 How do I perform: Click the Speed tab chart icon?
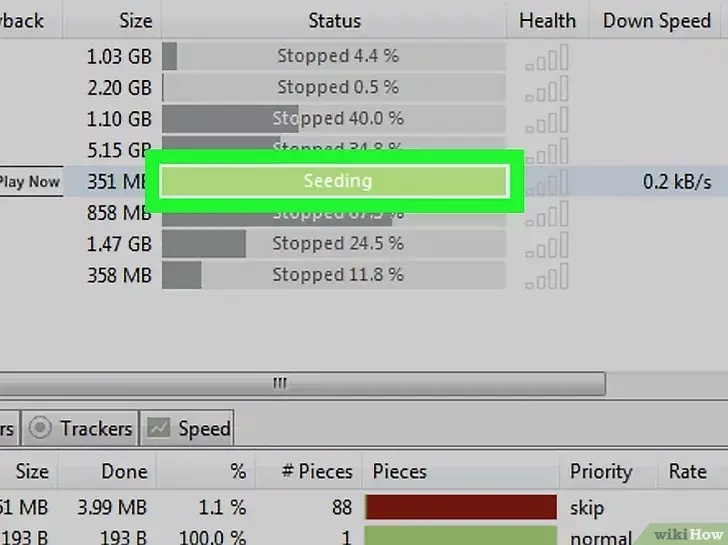158,428
